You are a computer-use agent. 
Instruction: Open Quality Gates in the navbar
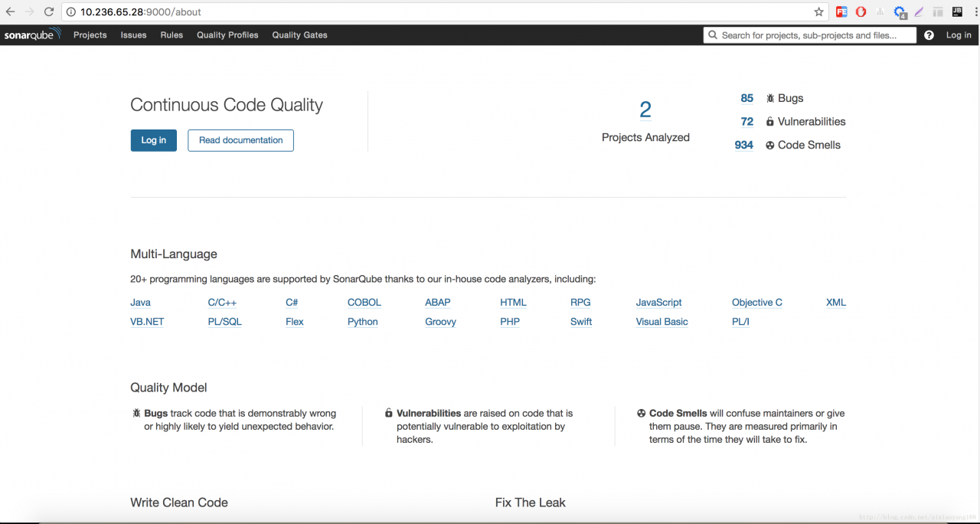[299, 35]
